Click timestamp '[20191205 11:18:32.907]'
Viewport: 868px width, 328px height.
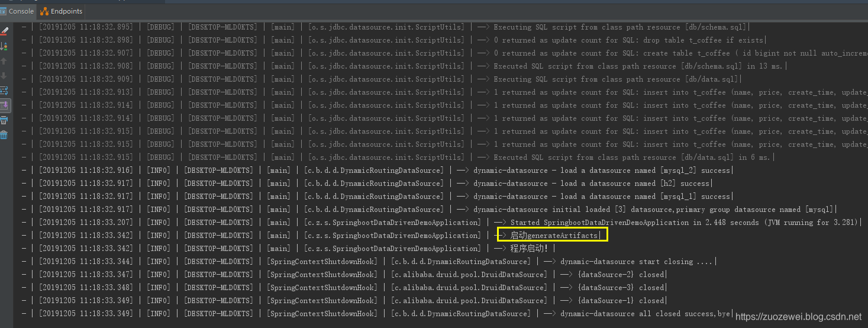coord(86,53)
